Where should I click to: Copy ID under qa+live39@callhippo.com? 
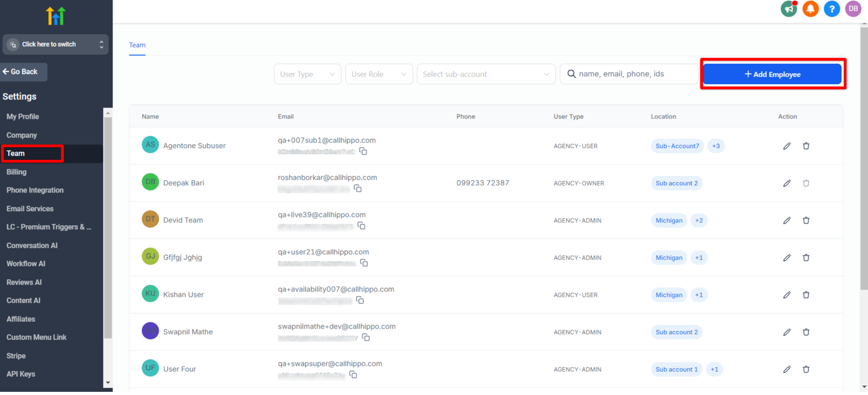[x=361, y=226]
